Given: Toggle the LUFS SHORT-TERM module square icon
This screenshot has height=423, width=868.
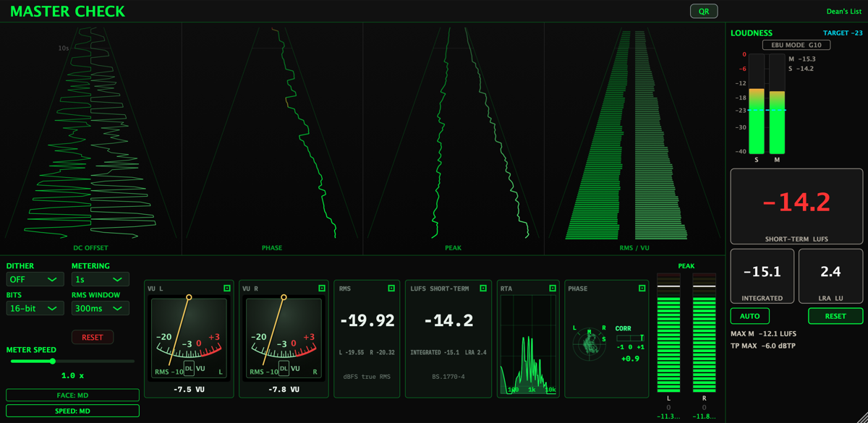Looking at the screenshot, I should [x=483, y=288].
